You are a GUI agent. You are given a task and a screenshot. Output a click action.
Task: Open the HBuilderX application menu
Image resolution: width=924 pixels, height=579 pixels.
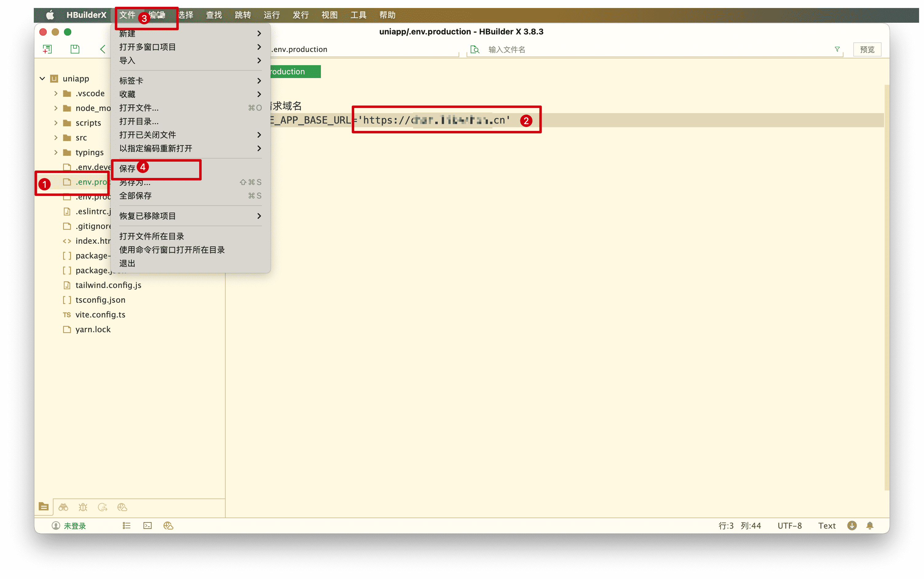pos(86,15)
